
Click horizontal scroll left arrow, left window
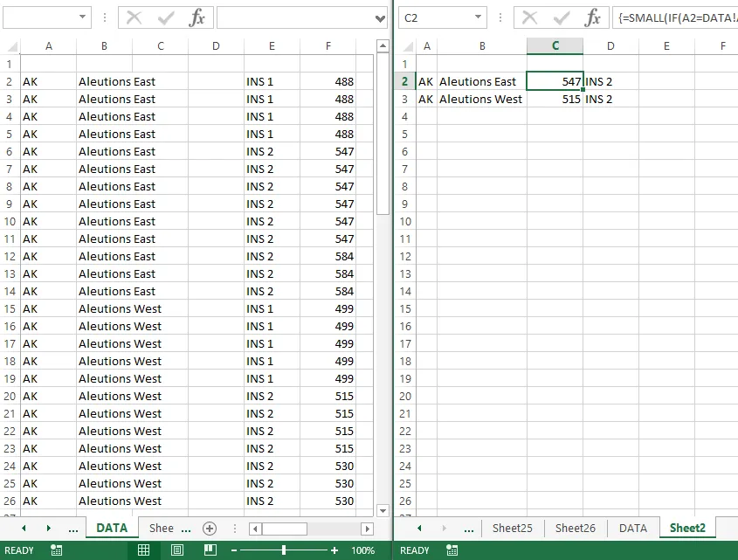[255, 529]
